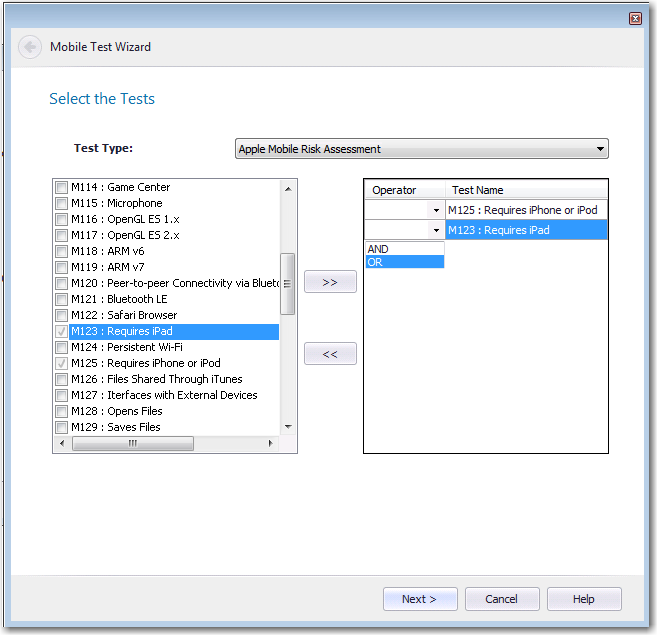
Task: Select AND from the operator list
Action: 404,249
